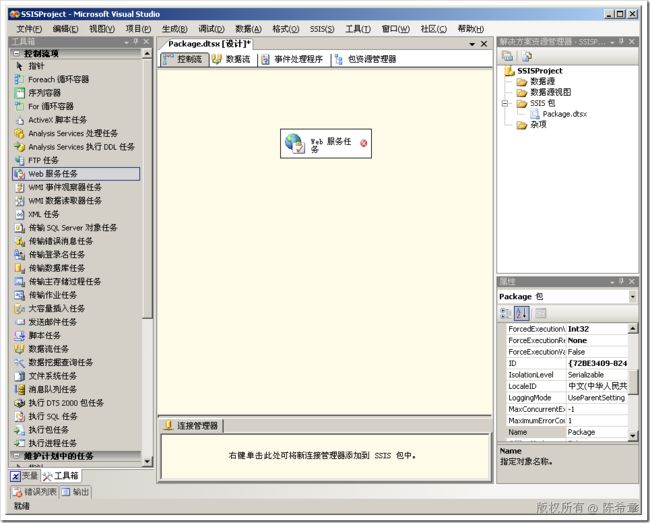Screen dimensions: 650x523
Task: Select the 传输登录名任务 icon
Action: tap(19, 254)
